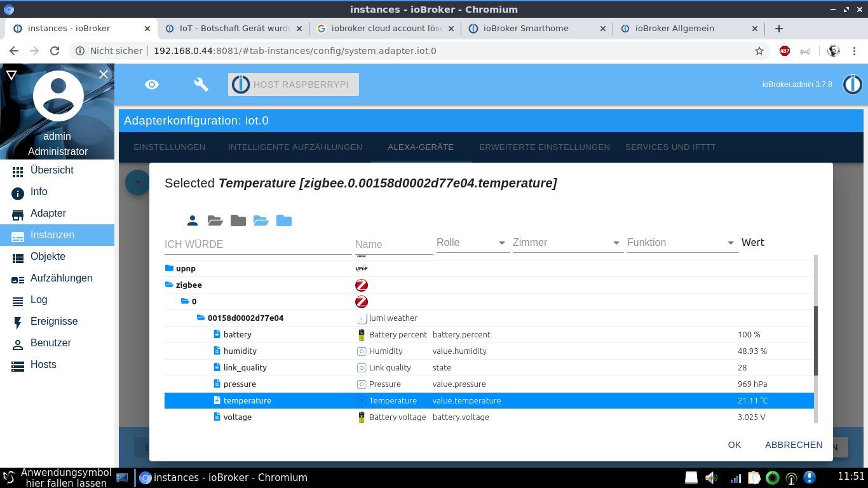868x488 pixels.
Task: Close the sidebar with the X icon
Action: click(x=104, y=74)
